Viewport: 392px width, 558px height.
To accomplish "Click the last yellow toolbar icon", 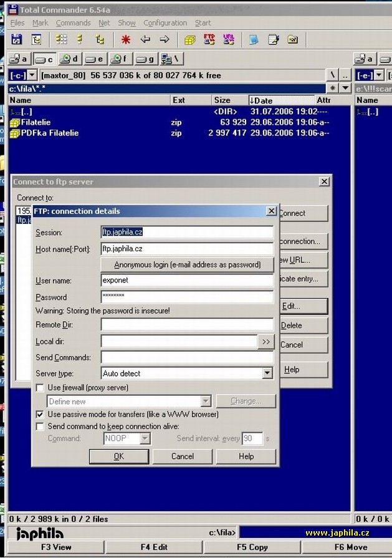I will [293, 39].
